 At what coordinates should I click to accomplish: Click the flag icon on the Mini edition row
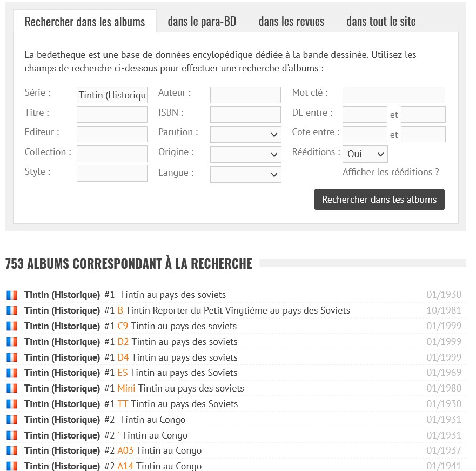[x=12, y=388]
